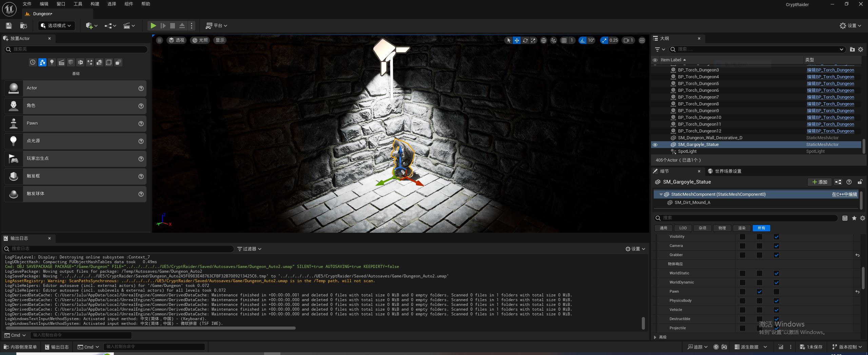Toggle rotation snapping angle icon
The width and height of the screenshot is (868, 355).
[x=583, y=40]
